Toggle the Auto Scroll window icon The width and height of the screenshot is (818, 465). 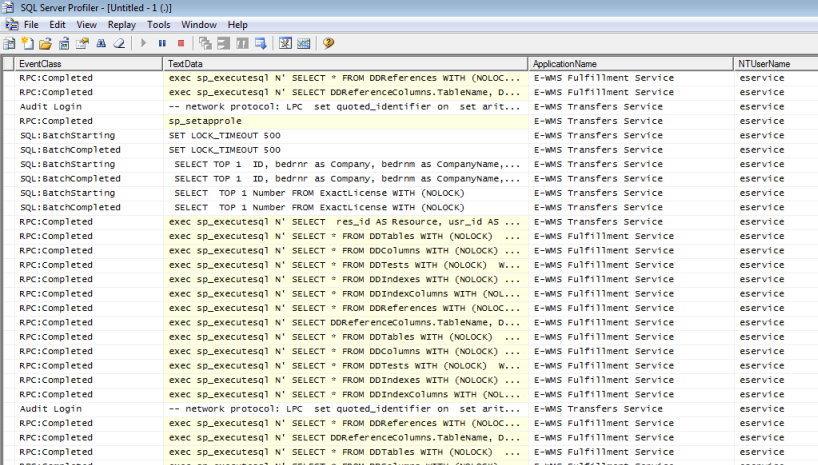(260, 43)
